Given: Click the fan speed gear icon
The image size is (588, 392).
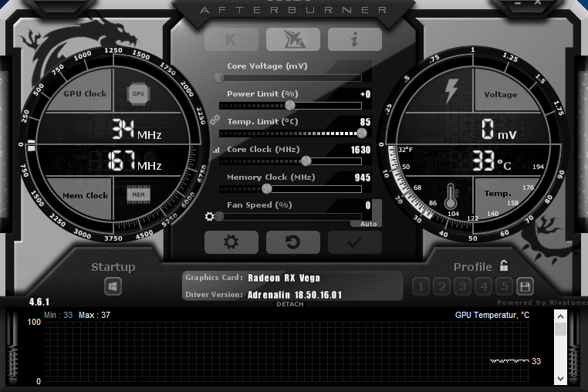Looking at the screenshot, I should (x=209, y=216).
